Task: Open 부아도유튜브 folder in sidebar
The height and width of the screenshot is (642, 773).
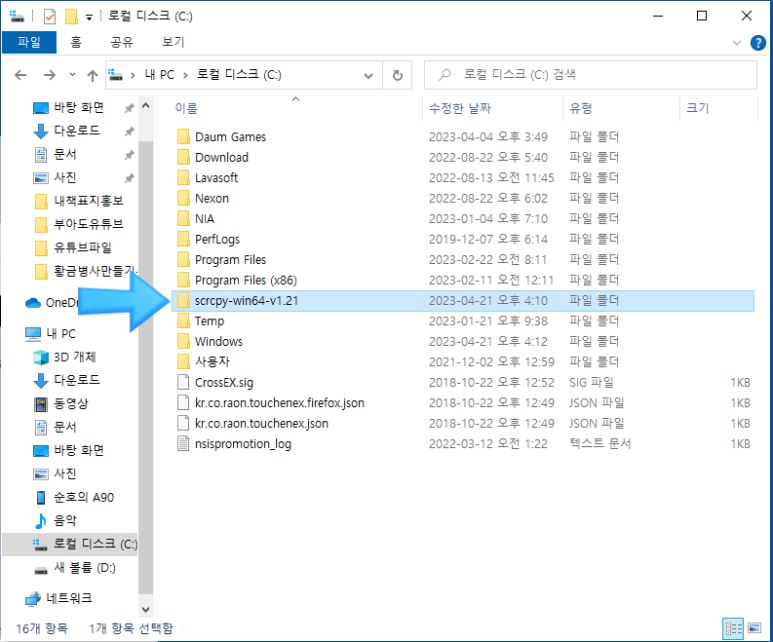Action: click(88, 224)
